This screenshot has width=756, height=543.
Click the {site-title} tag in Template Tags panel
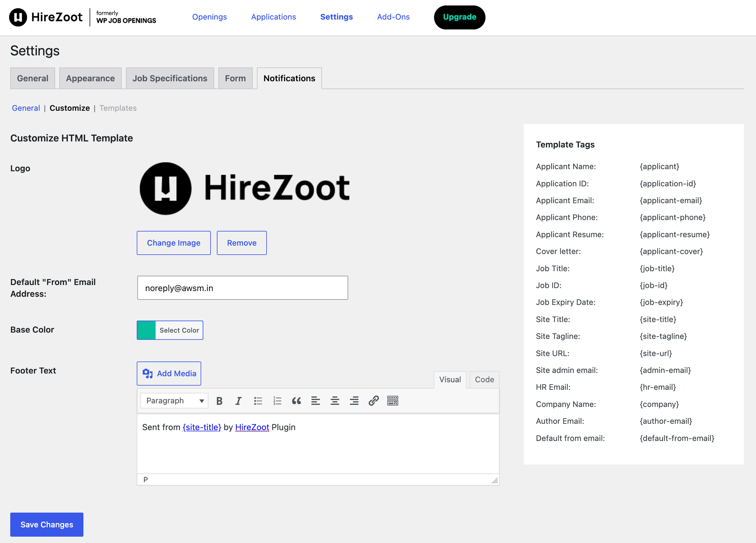[658, 320]
